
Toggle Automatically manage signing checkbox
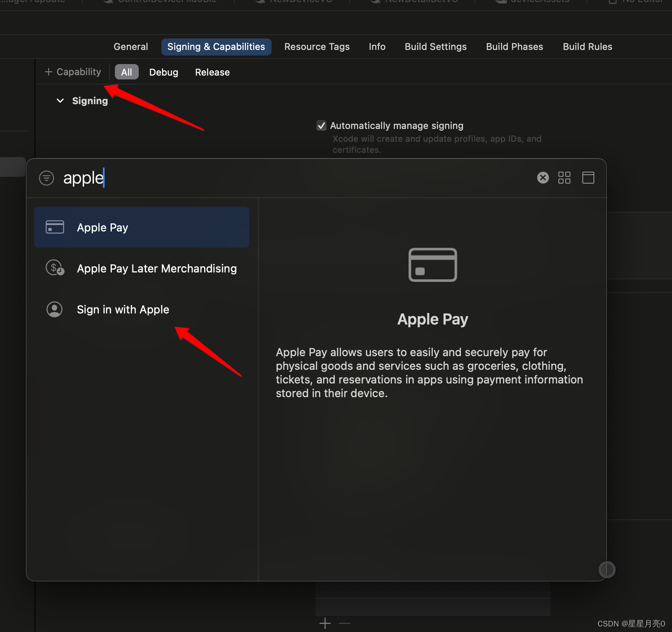pos(321,126)
